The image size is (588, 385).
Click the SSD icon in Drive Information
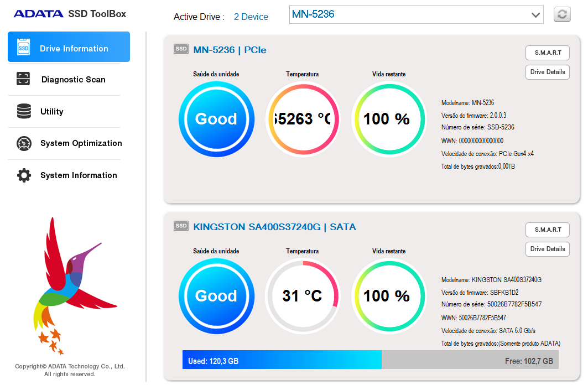[x=24, y=48]
